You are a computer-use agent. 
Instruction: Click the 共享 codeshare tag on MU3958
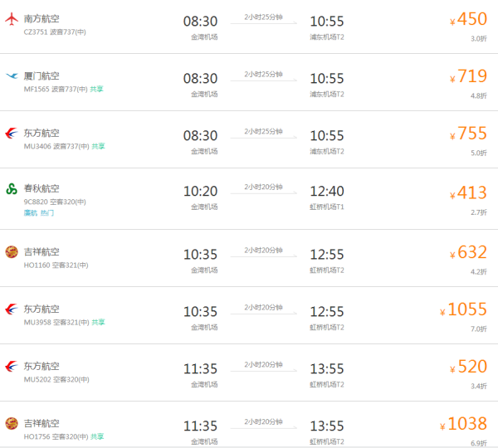click(x=98, y=322)
